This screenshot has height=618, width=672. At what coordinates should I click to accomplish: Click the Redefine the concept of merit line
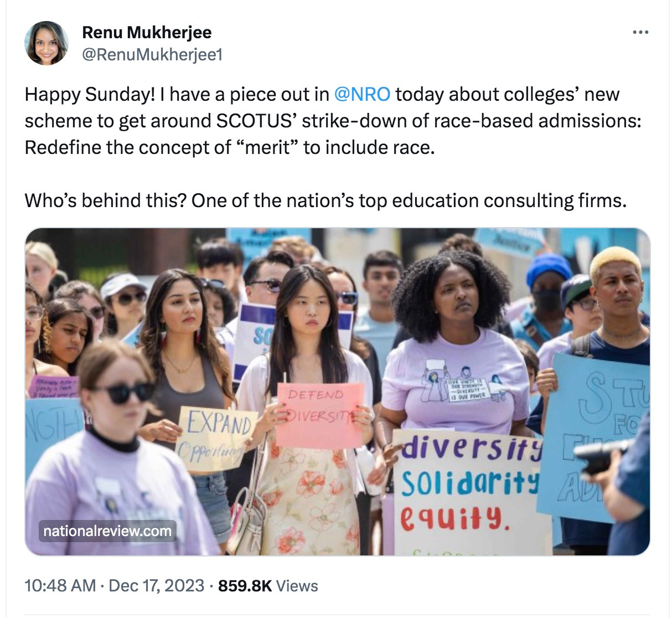click(228, 148)
